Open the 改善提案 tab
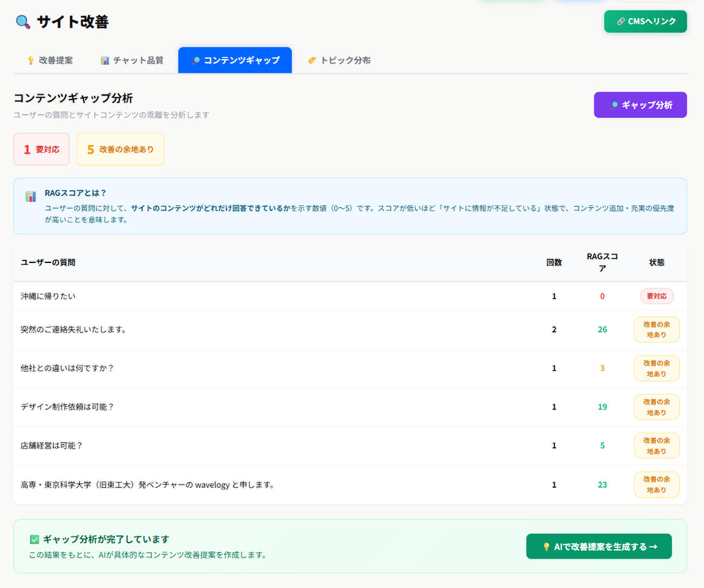This screenshot has height=588, width=704. [x=50, y=60]
